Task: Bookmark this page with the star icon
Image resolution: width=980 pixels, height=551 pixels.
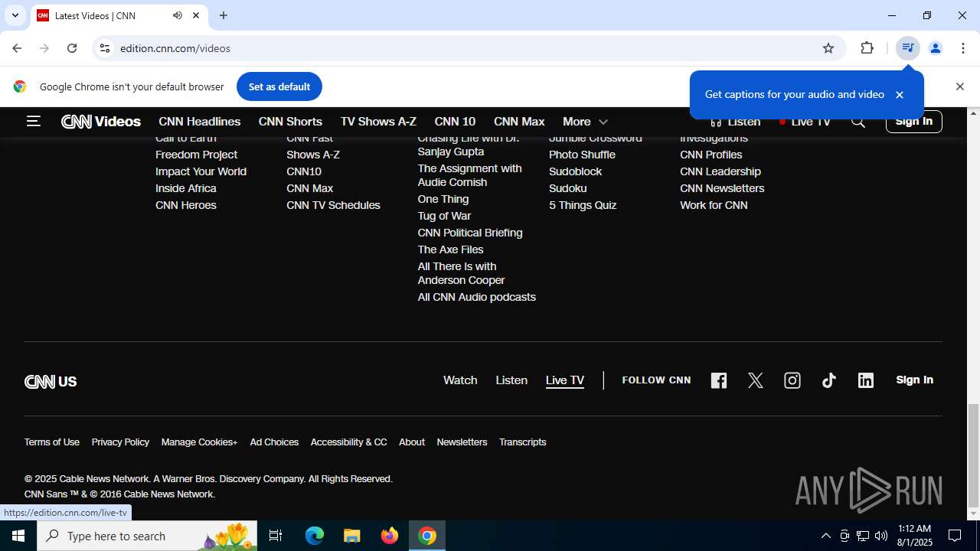Action: [x=828, y=48]
